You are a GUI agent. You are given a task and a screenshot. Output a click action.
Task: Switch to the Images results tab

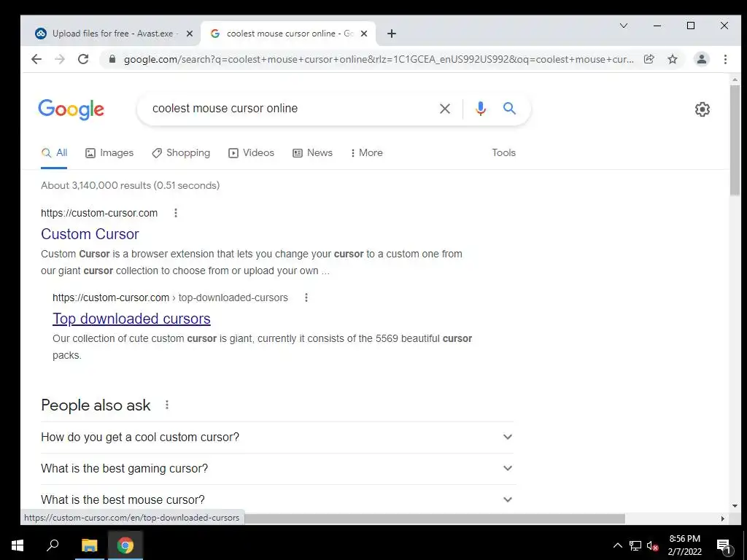[x=109, y=153]
